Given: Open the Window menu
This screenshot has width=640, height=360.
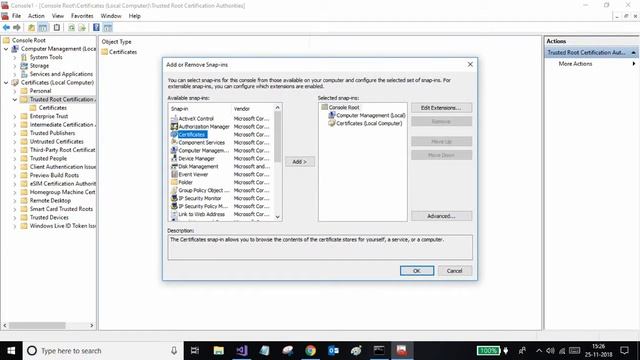Looking at the screenshot, I should pos(111,16).
